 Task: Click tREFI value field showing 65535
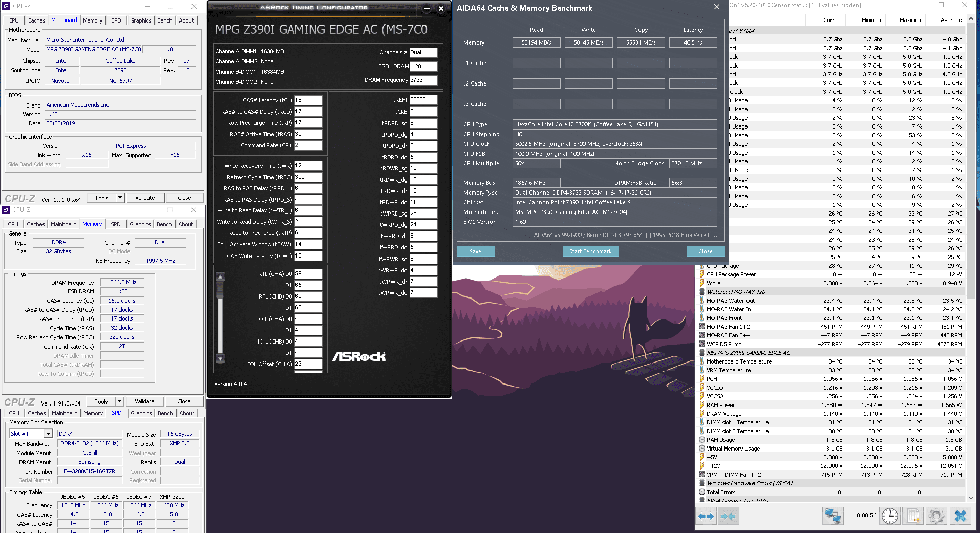tap(423, 100)
